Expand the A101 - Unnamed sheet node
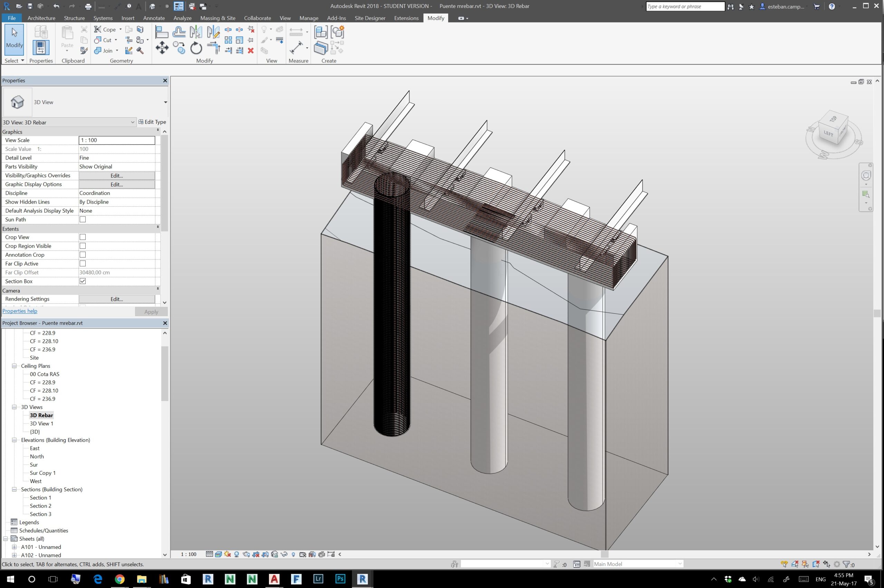884x588 pixels. [14, 547]
